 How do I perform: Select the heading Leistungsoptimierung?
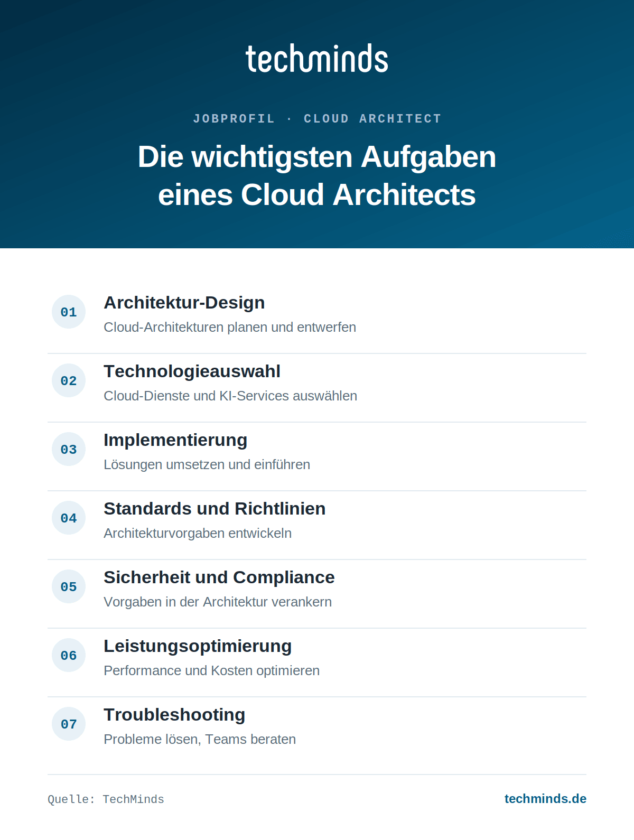(x=198, y=646)
